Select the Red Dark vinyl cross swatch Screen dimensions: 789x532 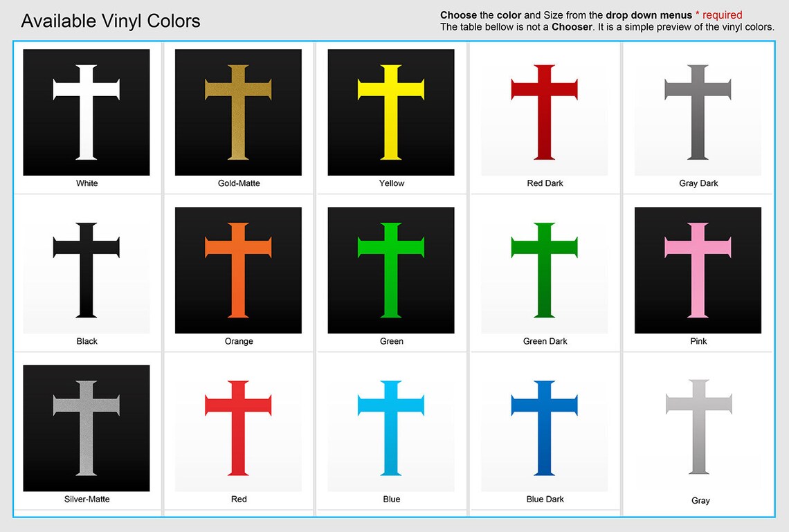pos(545,112)
